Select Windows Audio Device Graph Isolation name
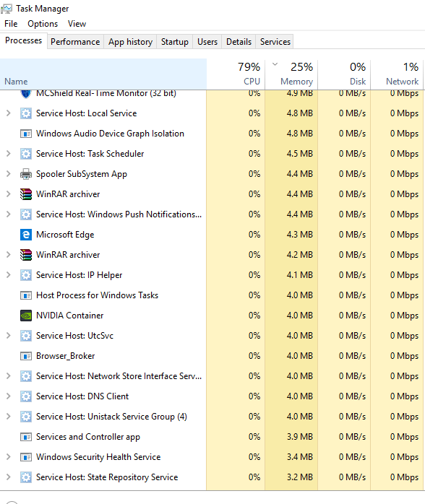 [x=110, y=134]
